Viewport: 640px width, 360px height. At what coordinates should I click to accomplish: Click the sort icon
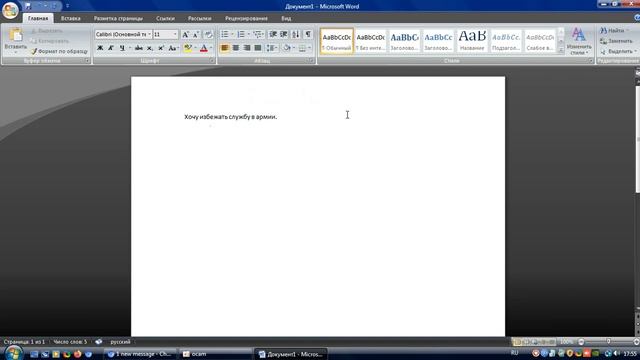pyautogui.click(x=296, y=34)
